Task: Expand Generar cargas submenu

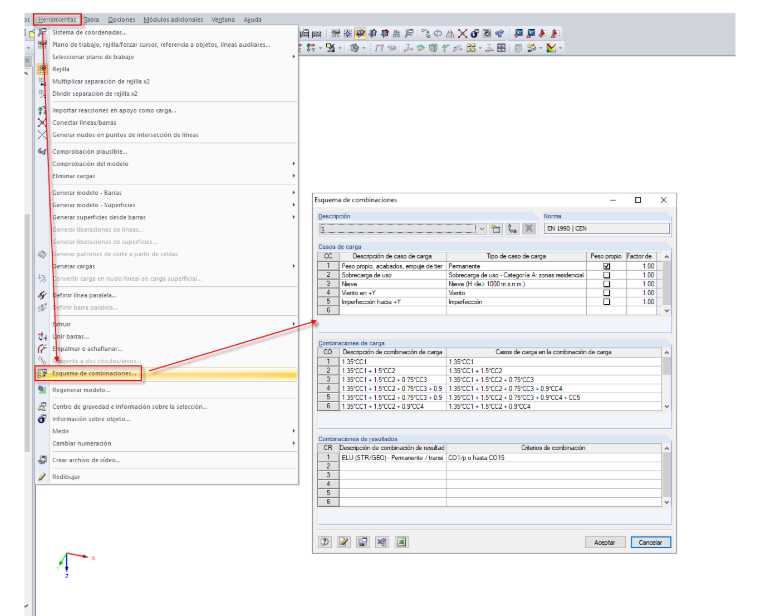Action: coord(294,266)
